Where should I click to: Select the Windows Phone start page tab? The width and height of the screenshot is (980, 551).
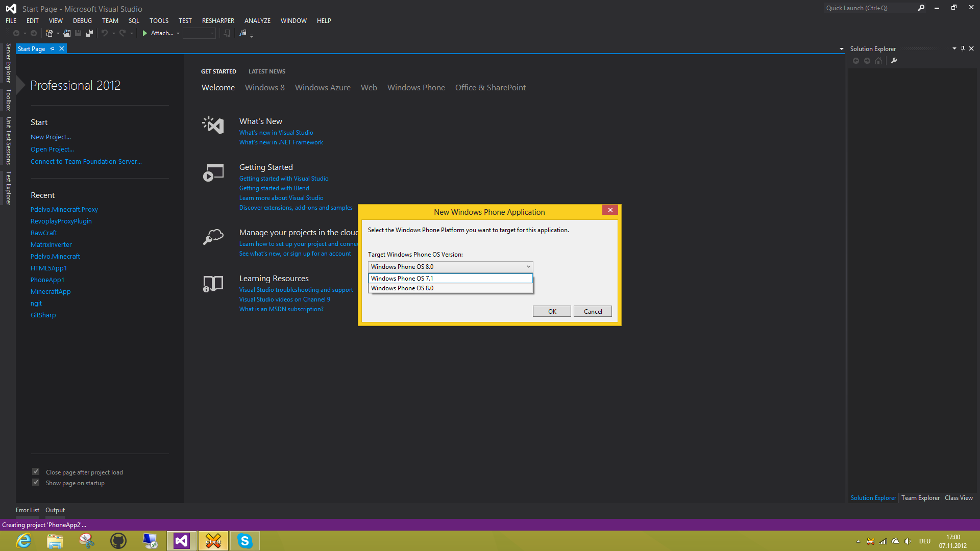416,88
